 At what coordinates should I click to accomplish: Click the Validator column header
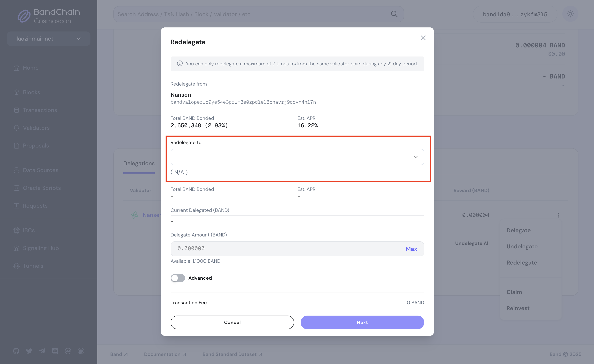(x=141, y=190)
